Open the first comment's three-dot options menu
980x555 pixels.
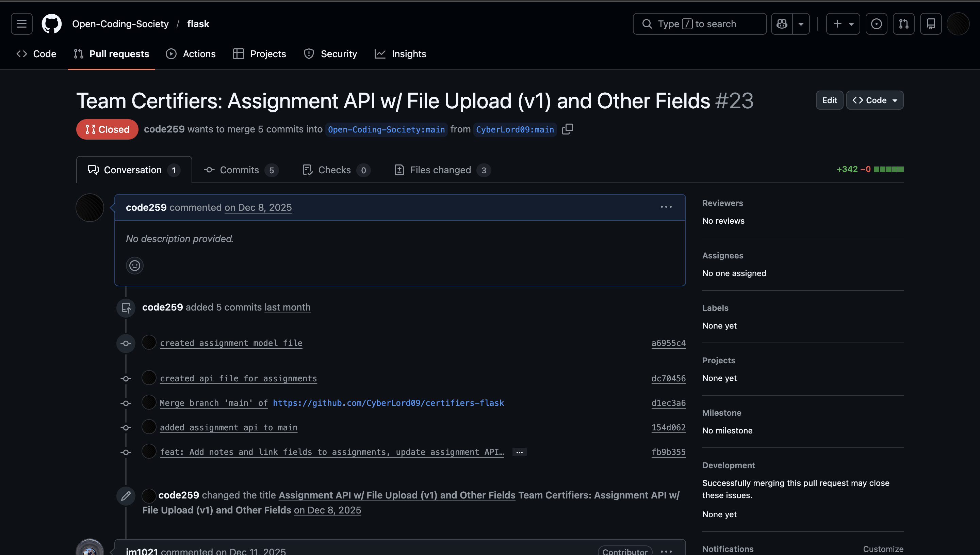pos(666,207)
